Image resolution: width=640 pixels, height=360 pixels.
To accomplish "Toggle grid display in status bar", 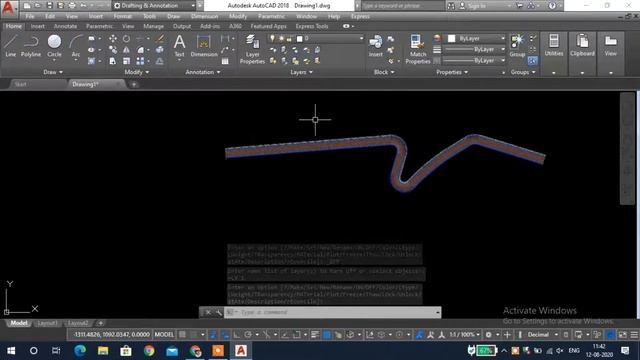I will (182, 335).
